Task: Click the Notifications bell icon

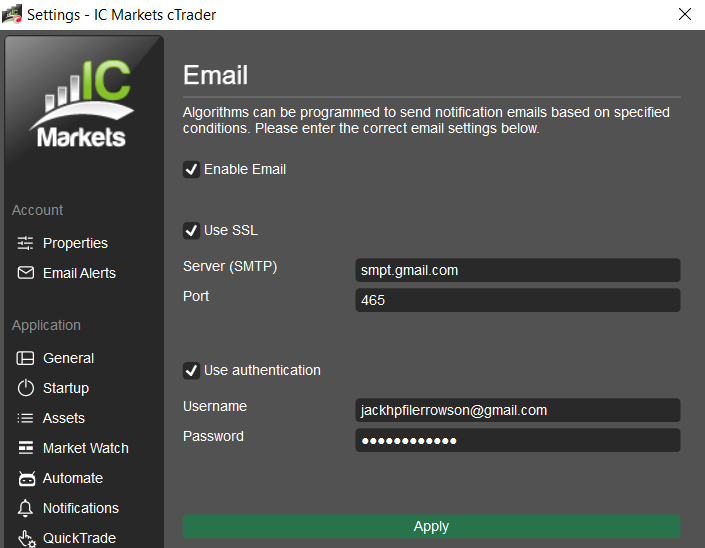Action: [25, 508]
